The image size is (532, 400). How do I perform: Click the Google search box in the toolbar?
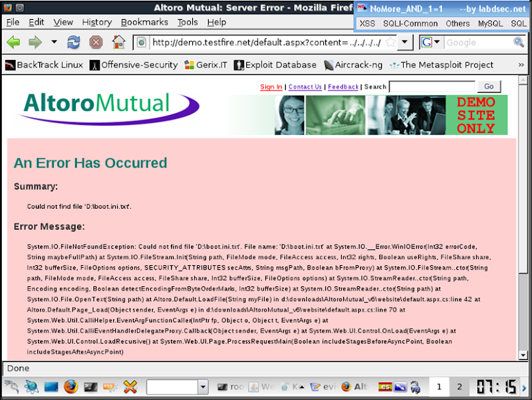[x=478, y=43]
